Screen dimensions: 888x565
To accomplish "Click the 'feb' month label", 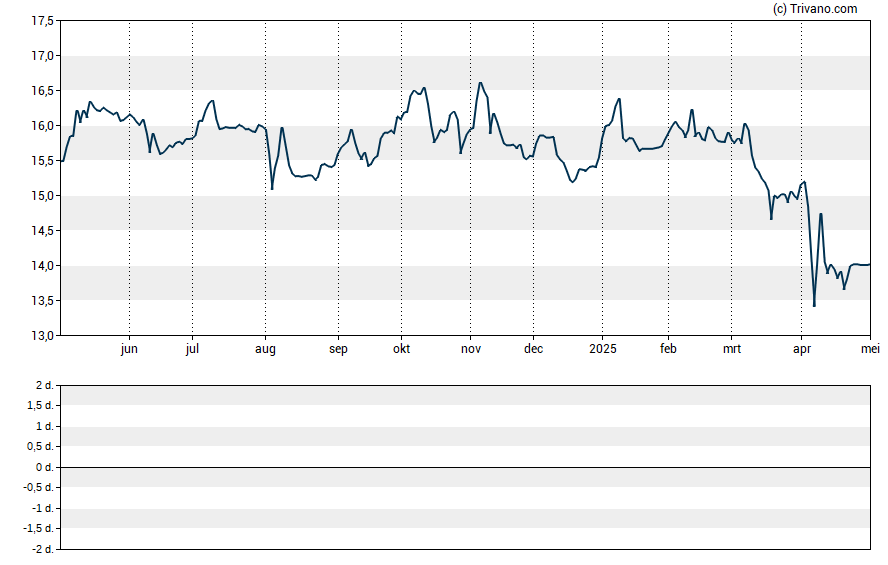I will (668, 349).
